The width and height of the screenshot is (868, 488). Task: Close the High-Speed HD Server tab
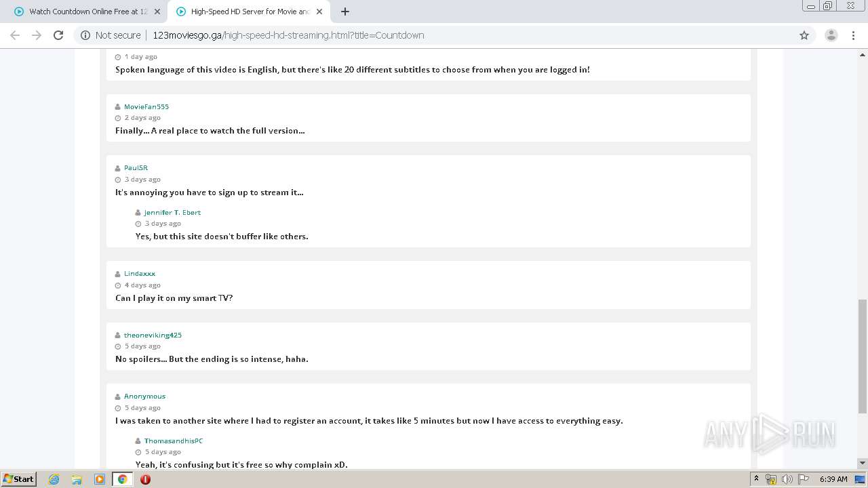319,12
